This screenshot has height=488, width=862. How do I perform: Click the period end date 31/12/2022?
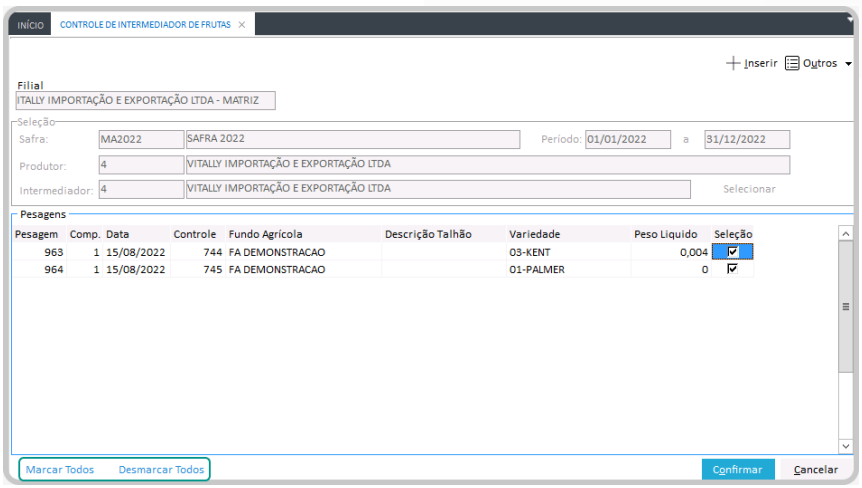pos(747,140)
